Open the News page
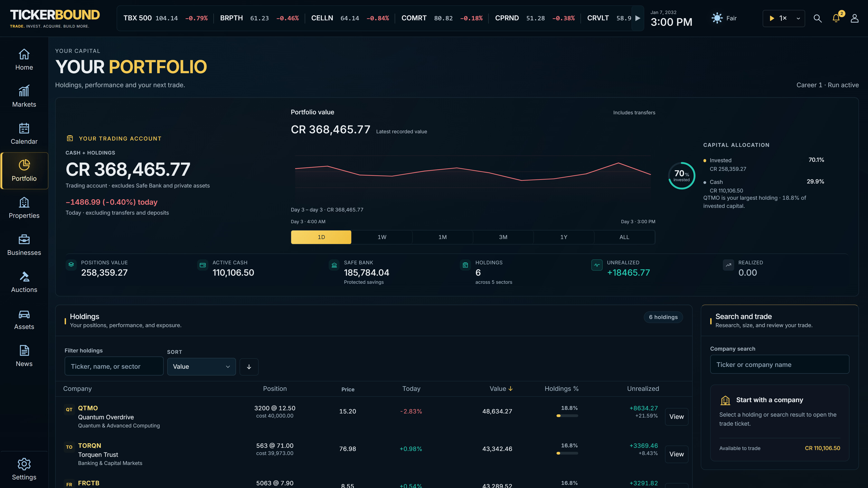Screen dimensions: 868x488 [24, 356]
